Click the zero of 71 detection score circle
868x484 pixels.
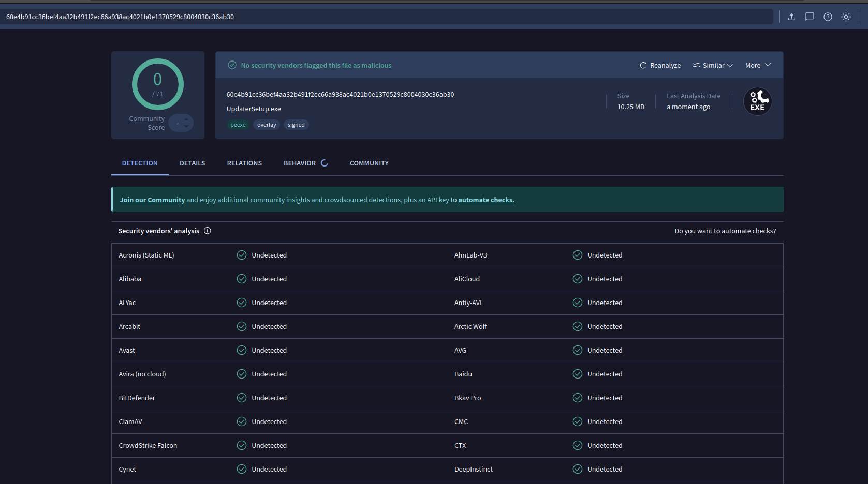coord(158,84)
